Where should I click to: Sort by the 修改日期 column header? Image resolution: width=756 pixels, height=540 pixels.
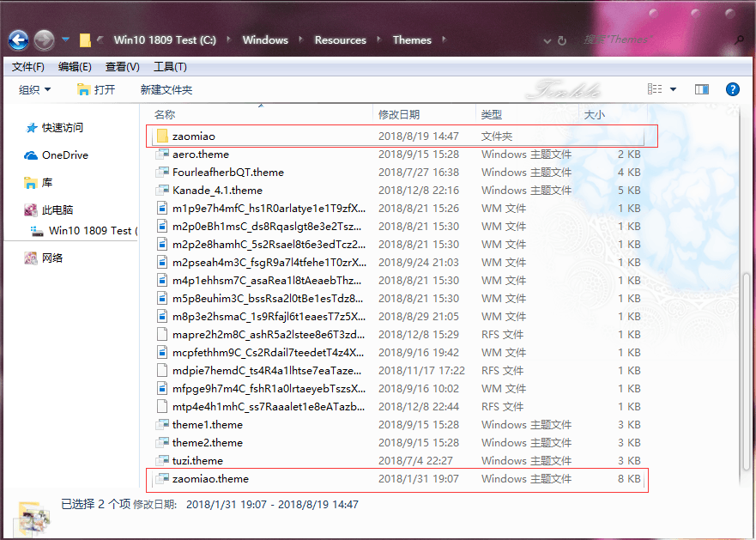(x=399, y=115)
